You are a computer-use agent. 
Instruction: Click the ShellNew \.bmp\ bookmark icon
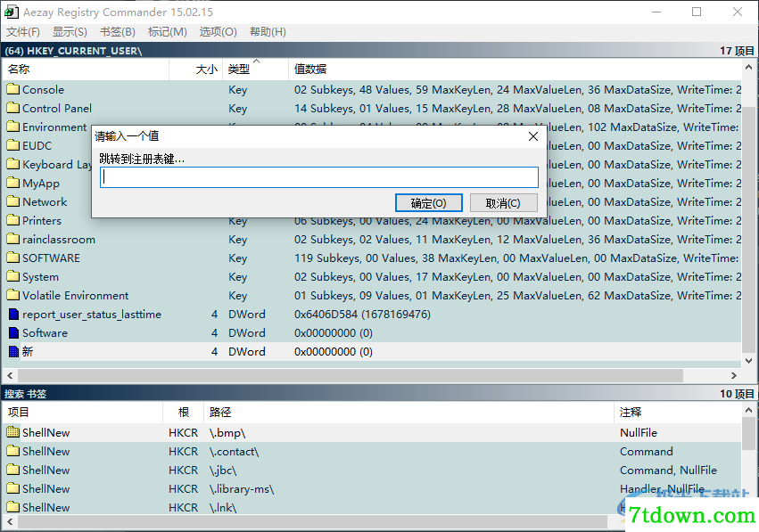pos(13,432)
